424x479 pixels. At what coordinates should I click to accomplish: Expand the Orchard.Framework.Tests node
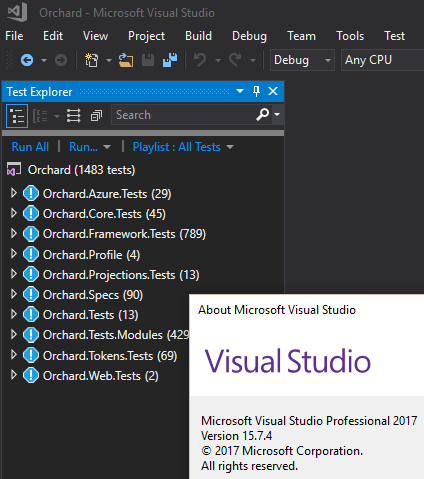(14, 233)
